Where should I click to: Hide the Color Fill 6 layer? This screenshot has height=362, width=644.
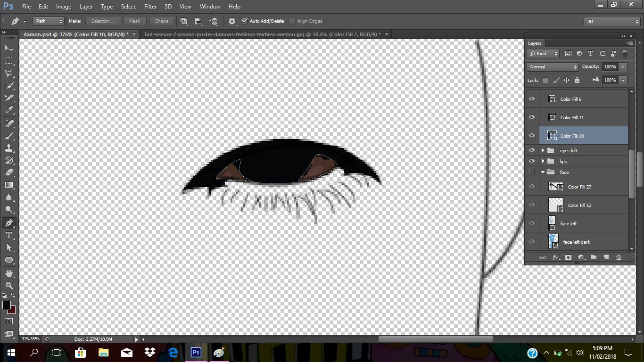pyautogui.click(x=532, y=99)
